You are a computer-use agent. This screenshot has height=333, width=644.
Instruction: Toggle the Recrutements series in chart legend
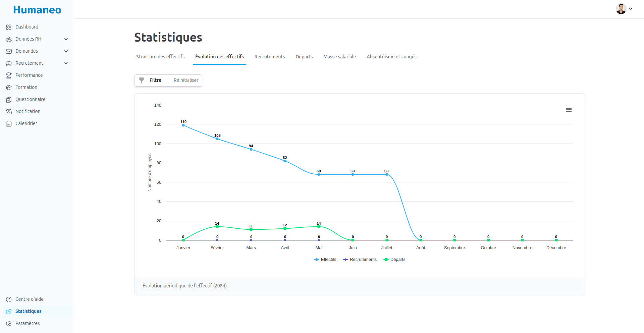coord(360,260)
